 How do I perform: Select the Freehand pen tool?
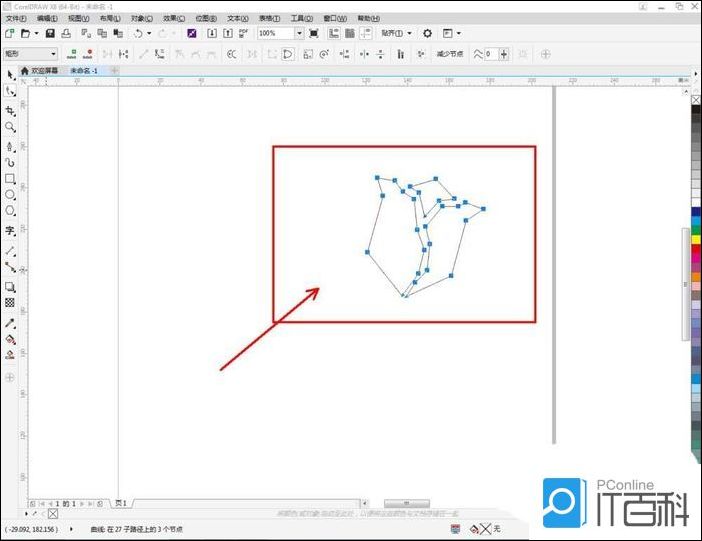pos(10,146)
